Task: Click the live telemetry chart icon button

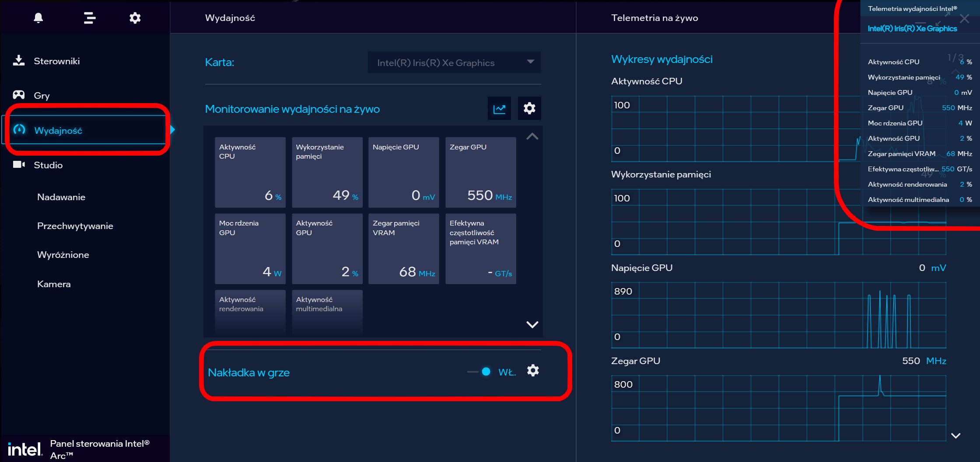Action: coord(499,108)
